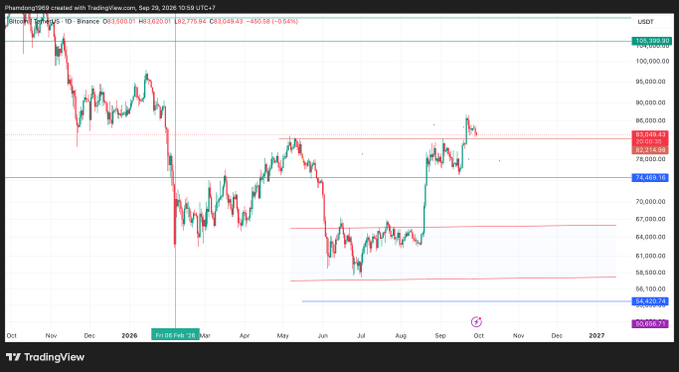The height and width of the screenshot is (372, 679).
Task: Click the 2026 label on time axis
Action: pyautogui.click(x=129, y=336)
